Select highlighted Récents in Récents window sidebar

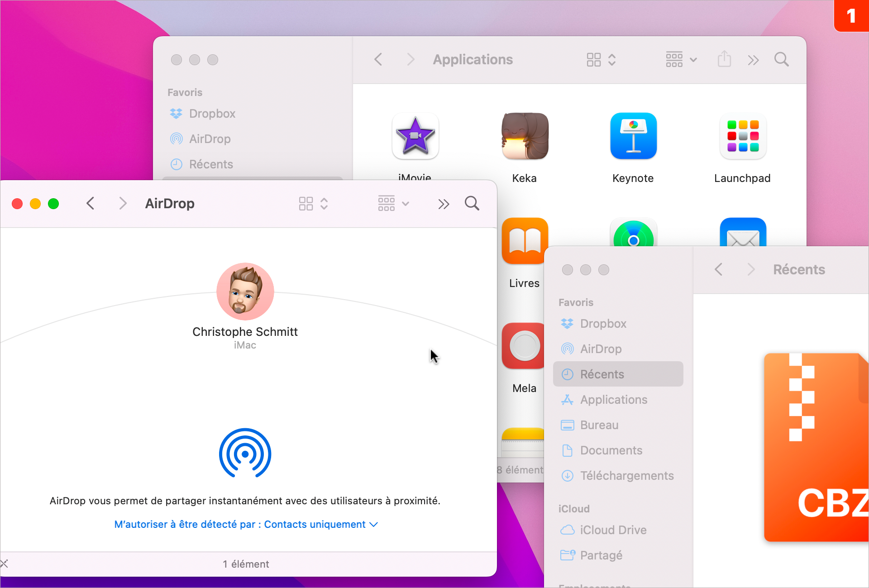[618, 374]
